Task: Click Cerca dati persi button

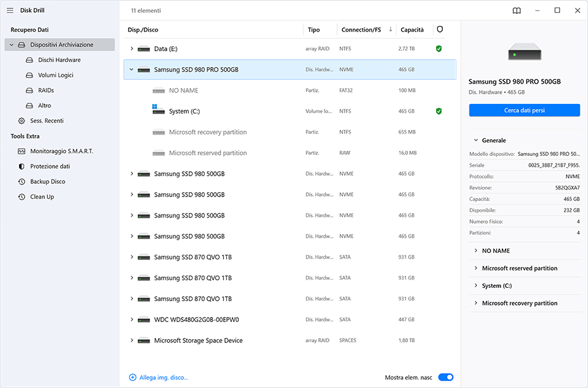Action: (x=524, y=110)
